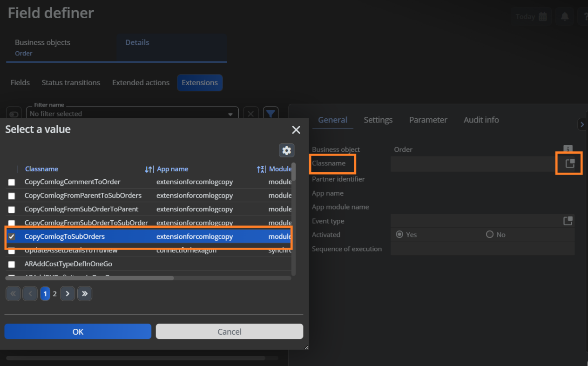Jump to the last page arrow
The image size is (588, 366).
(x=85, y=293)
